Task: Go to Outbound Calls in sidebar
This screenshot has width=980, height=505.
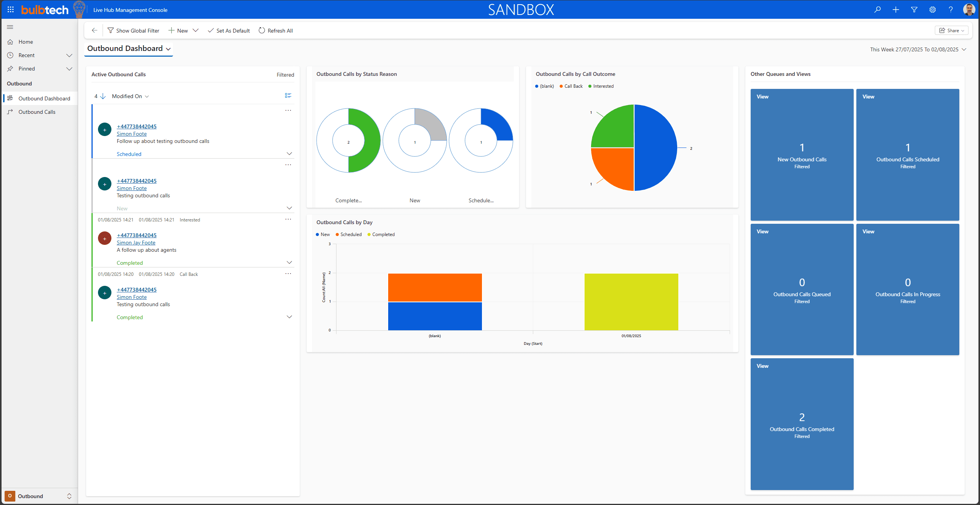Action: point(37,112)
